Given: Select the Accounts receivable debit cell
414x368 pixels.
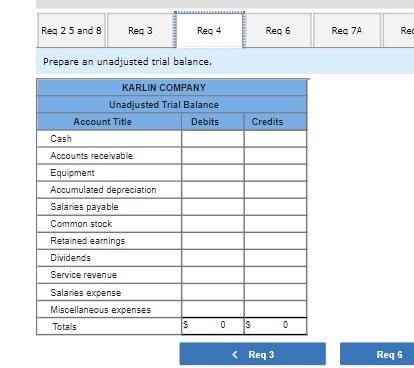Looking at the screenshot, I should [x=213, y=156].
